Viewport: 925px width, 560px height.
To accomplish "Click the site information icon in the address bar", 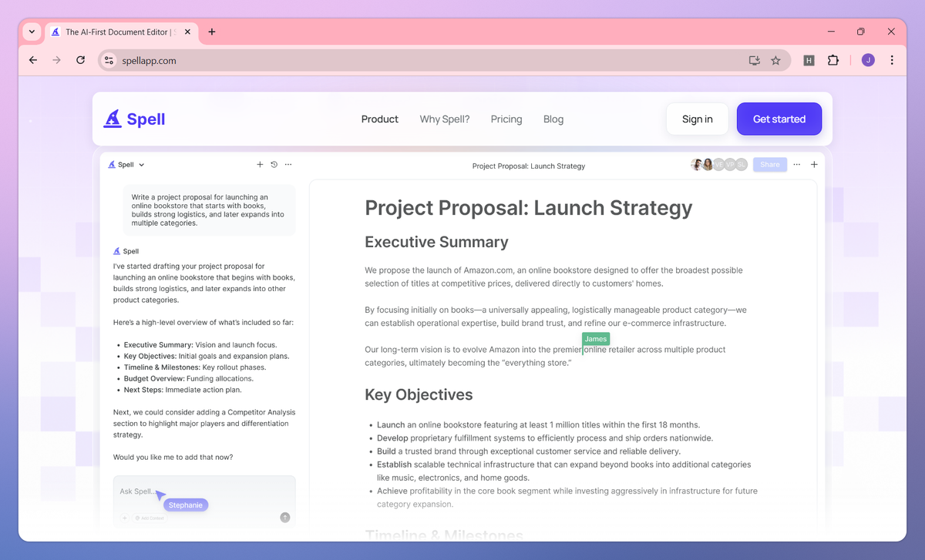I will pos(109,60).
